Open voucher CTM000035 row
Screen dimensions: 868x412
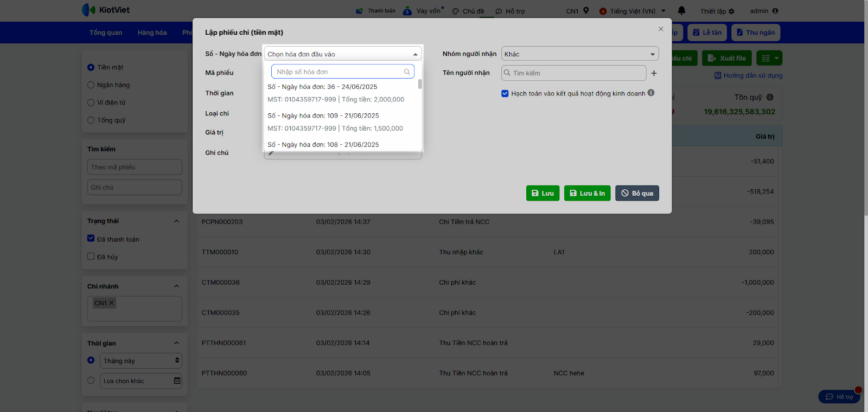(x=489, y=313)
